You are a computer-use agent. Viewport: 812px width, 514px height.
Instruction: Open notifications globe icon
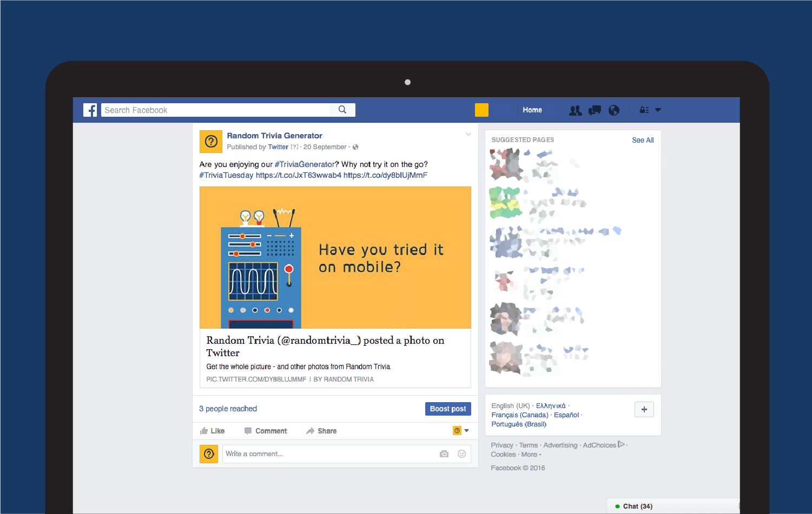[614, 110]
